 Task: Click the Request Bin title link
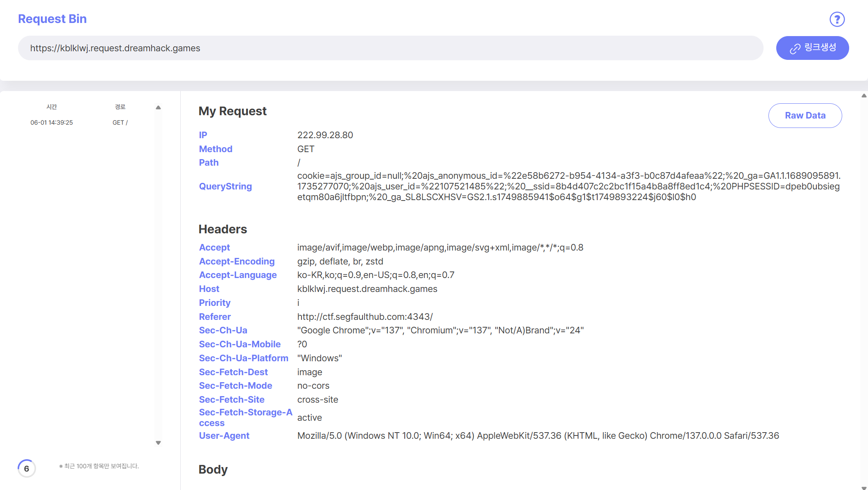(52, 18)
